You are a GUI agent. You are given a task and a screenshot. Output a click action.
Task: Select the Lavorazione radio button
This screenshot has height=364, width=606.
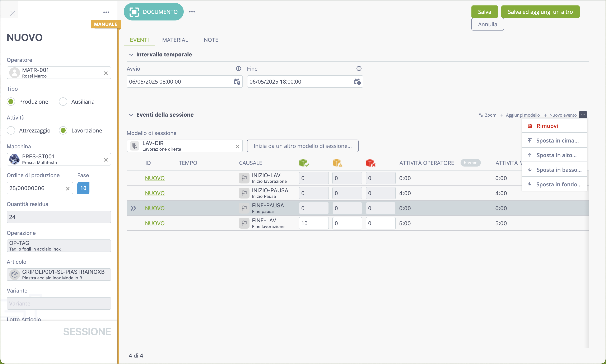(63, 130)
